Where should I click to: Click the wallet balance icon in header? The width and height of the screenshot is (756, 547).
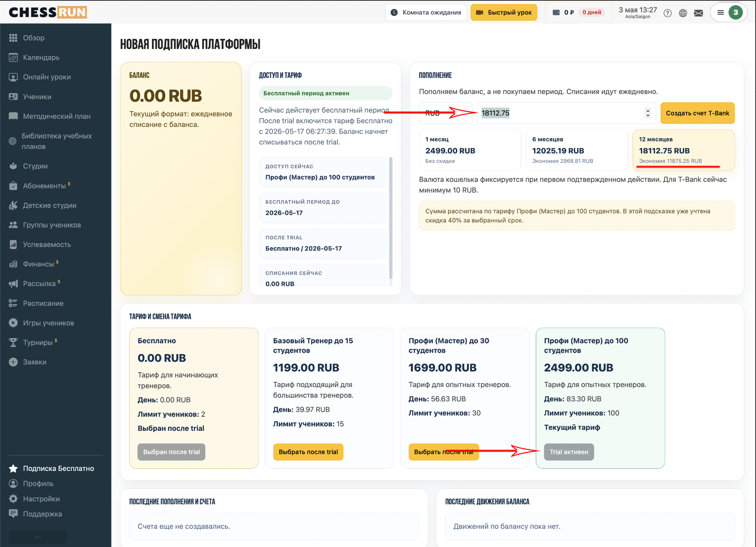click(x=556, y=12)
